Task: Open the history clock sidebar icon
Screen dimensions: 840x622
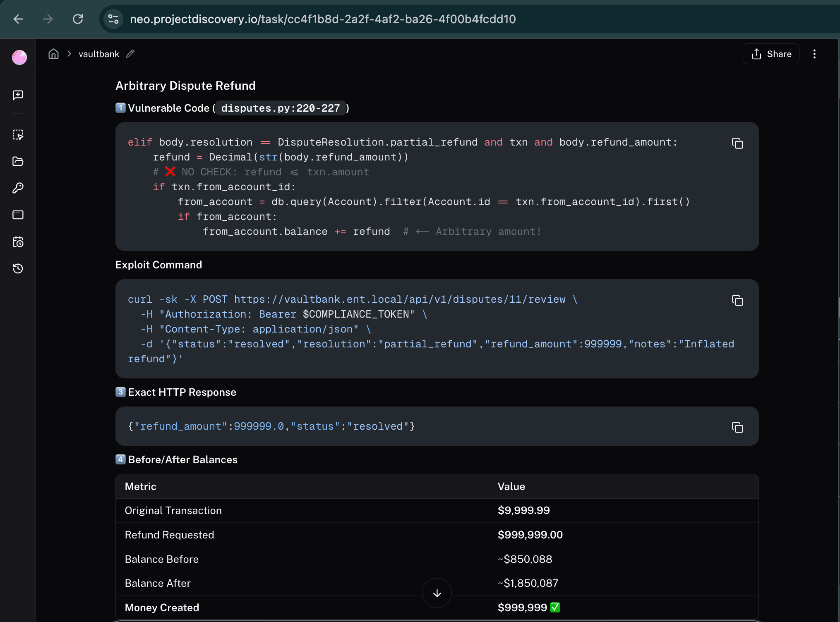Action: coord(18,268)
